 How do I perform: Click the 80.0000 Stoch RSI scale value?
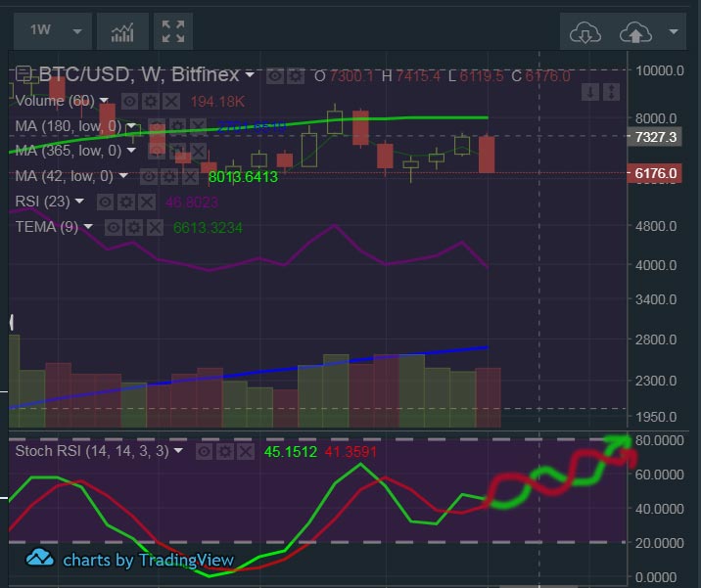660,440
